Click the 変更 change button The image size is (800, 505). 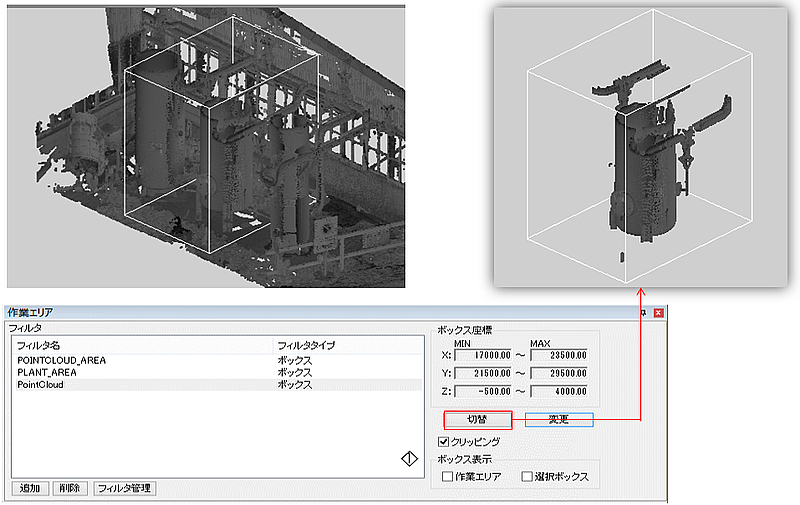559,420
